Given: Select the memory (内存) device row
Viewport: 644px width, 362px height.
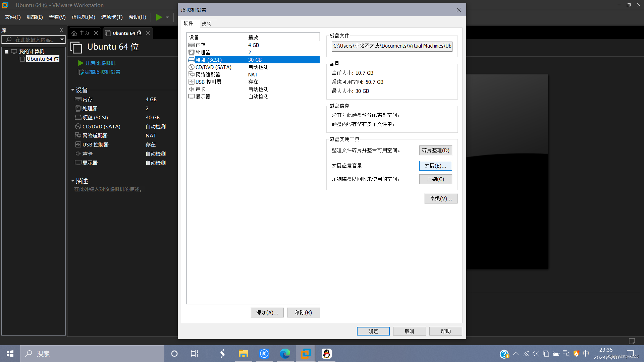Looking at the screenshot, I should tap(201, 45).
